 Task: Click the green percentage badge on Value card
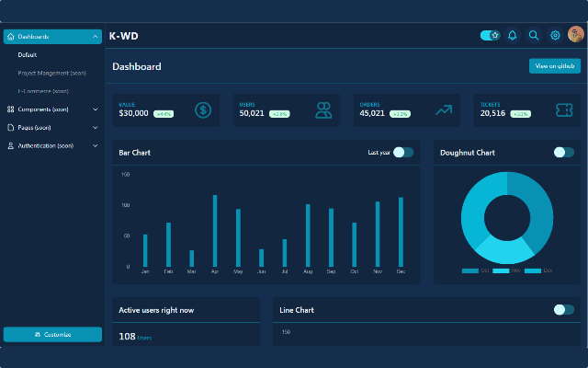(x=164, y=114)
